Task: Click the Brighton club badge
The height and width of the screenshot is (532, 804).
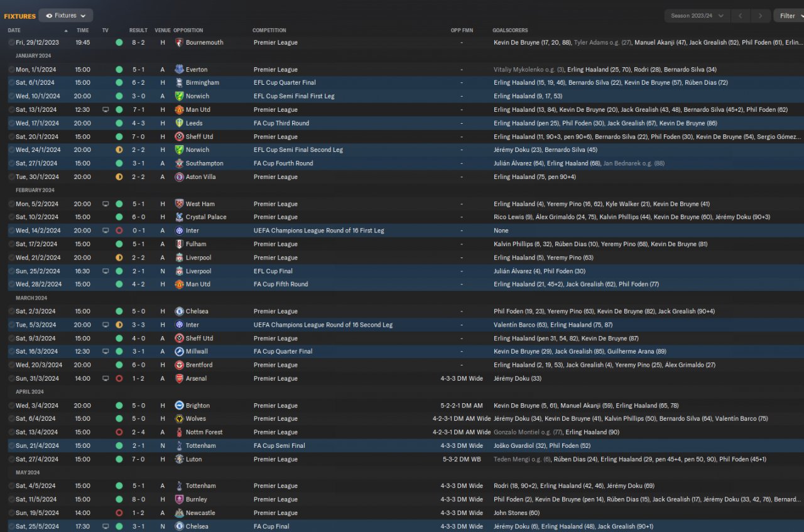Action: click(180, 406)
